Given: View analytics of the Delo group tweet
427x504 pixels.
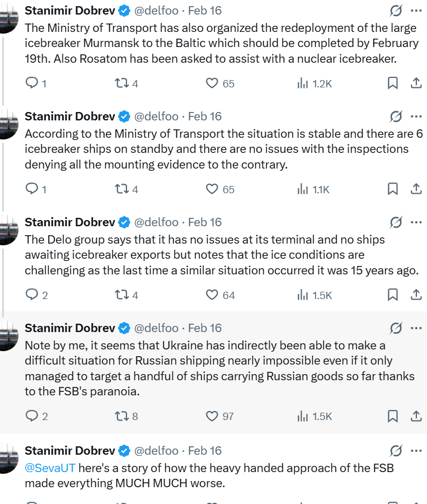Looking at the screenshot, I should click(303, 295).
